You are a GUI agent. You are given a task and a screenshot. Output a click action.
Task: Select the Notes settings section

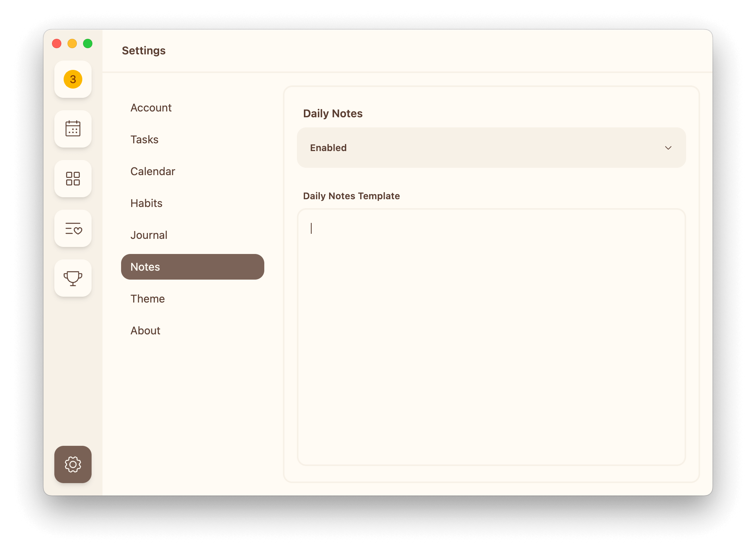pyautogui.click(x=192, y=267)
